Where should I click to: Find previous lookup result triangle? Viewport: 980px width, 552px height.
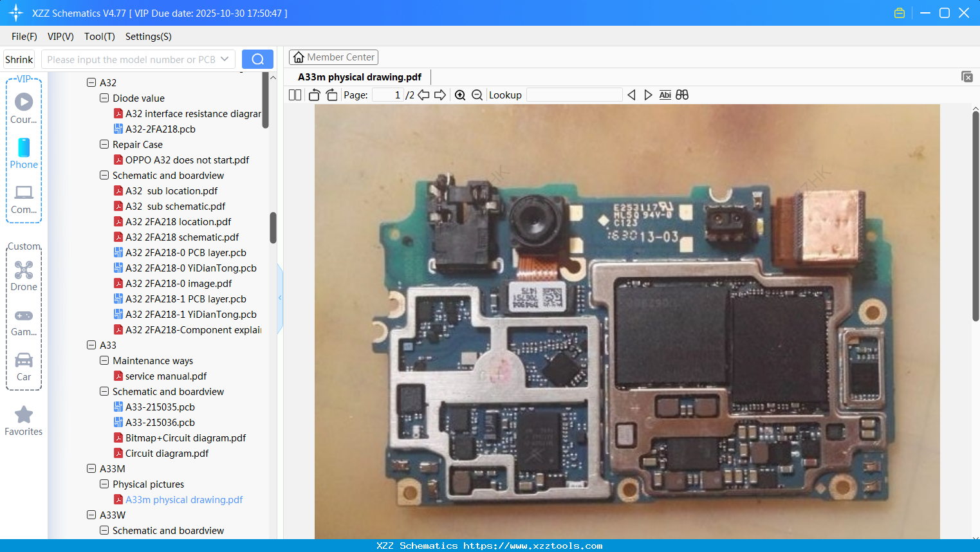pyautogui.click(x=631, y=95)
